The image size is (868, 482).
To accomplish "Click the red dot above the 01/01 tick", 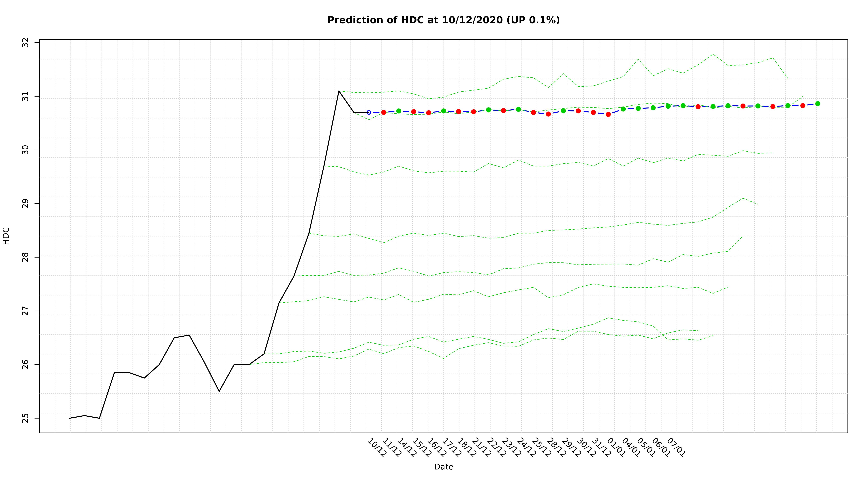I will [x=608, y=114].
